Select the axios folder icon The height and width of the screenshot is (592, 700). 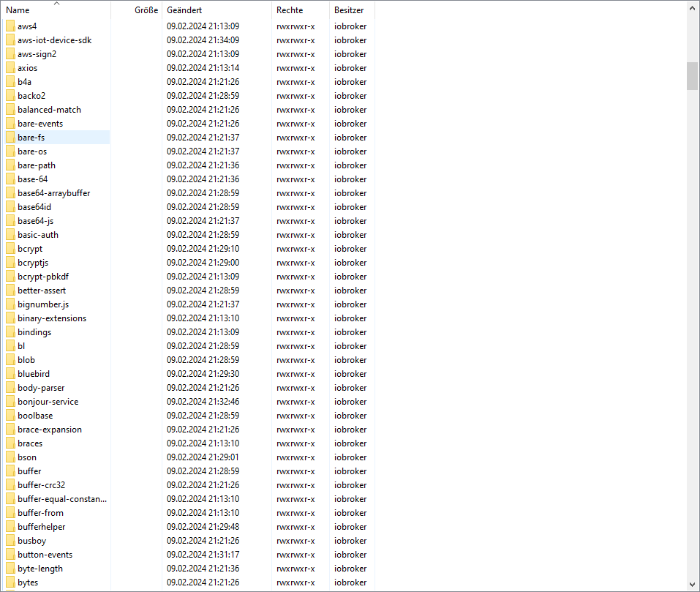(11, 68)
